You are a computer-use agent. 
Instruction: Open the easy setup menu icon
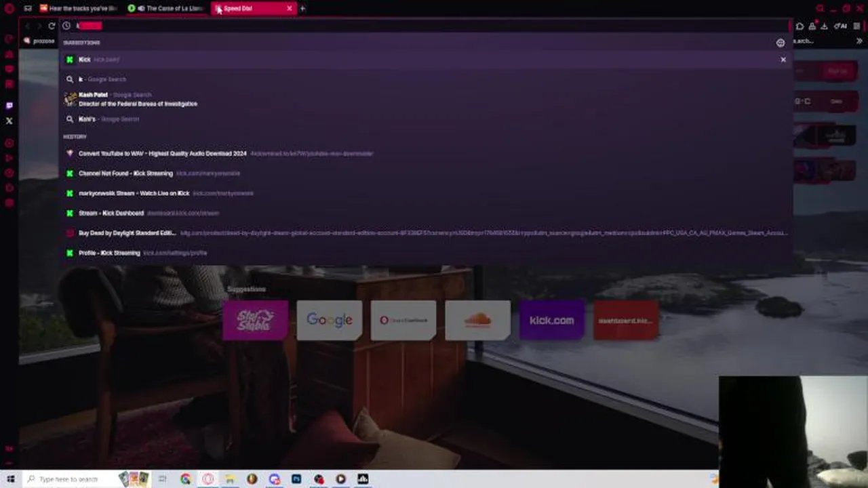857,26
